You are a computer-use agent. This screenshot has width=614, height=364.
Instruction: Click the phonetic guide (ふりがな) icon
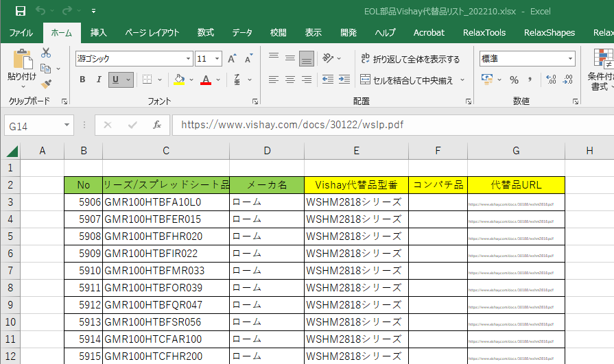coord(237,80)
